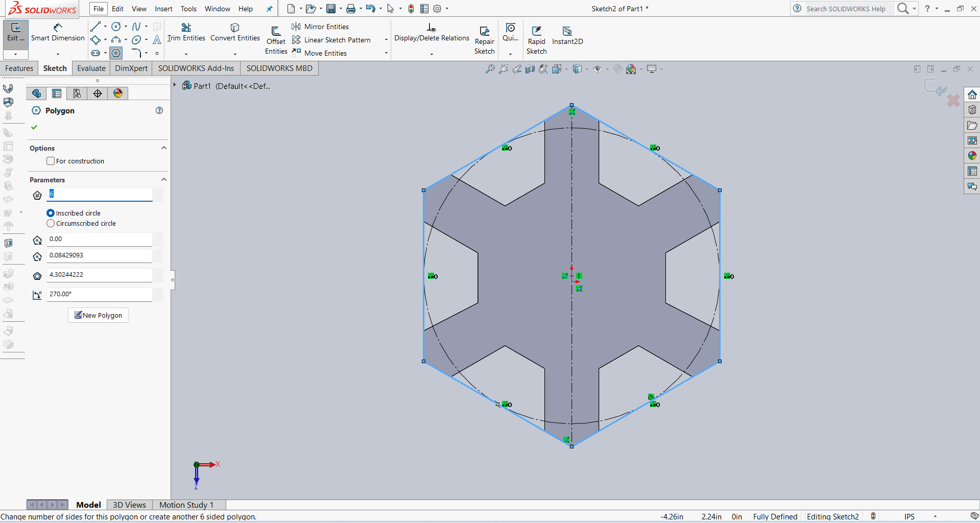Open the ConfigurationManager panel tab
The image size is (980, 523).
[77, 93]
